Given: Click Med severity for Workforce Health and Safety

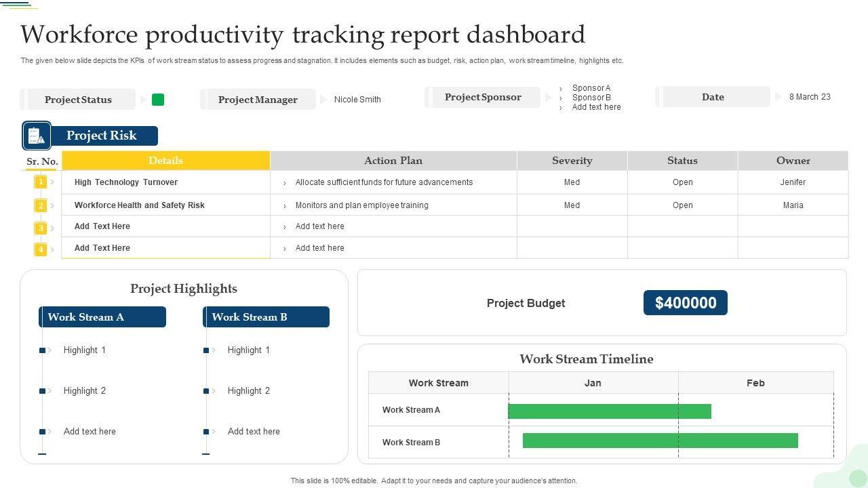Looking at the screenshot, I should pos(572,205).
